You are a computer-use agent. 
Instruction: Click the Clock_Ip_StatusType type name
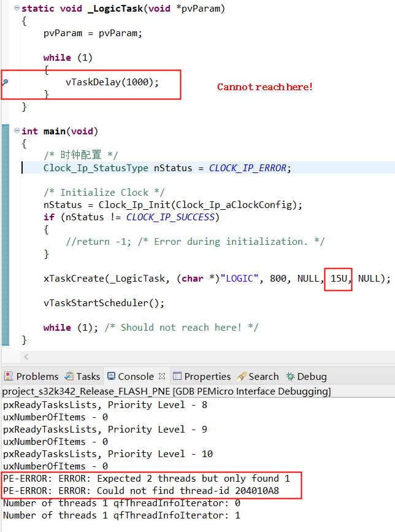pos(96,168)
